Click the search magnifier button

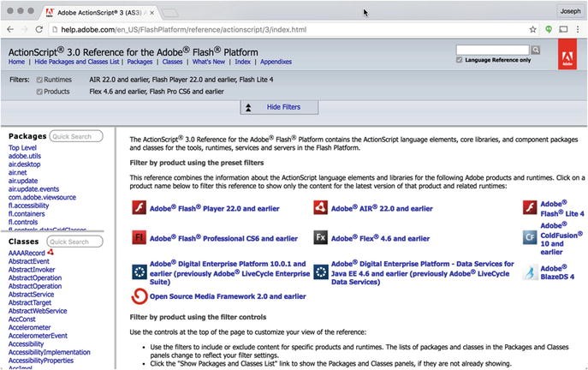coord(536,50)
